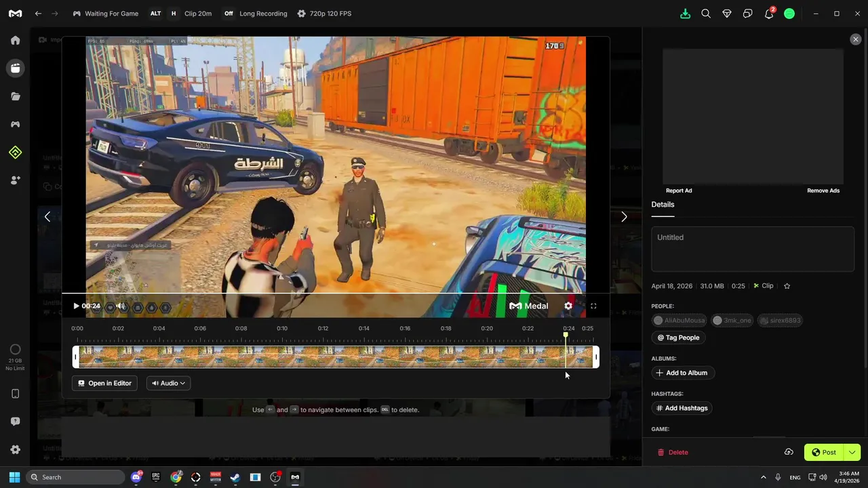Open the chat messages icon in top bar

click(747, 14)
